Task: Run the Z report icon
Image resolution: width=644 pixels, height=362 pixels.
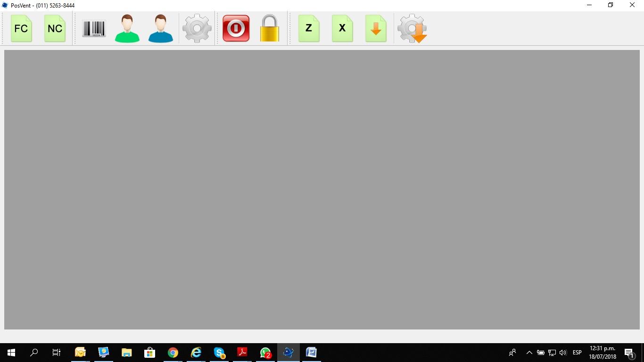Action: (309, 29)
